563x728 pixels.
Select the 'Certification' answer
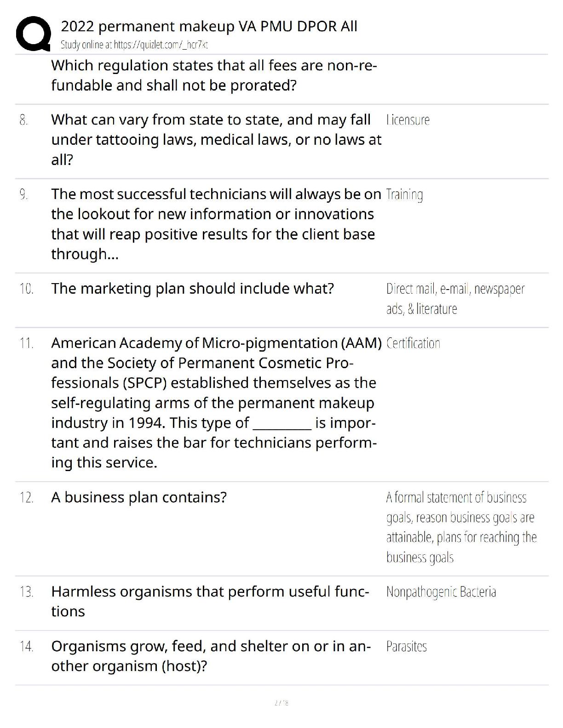point(413,343)
